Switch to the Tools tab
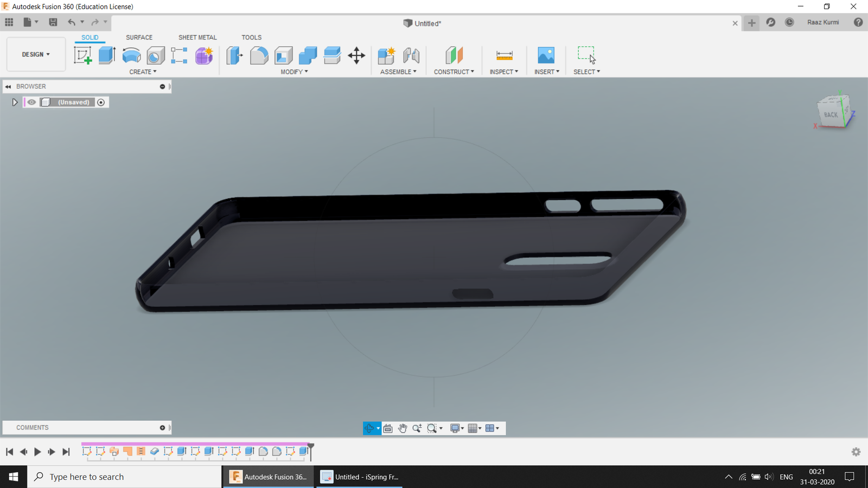This screenshot has width=868, height=488. pos(251,37)
